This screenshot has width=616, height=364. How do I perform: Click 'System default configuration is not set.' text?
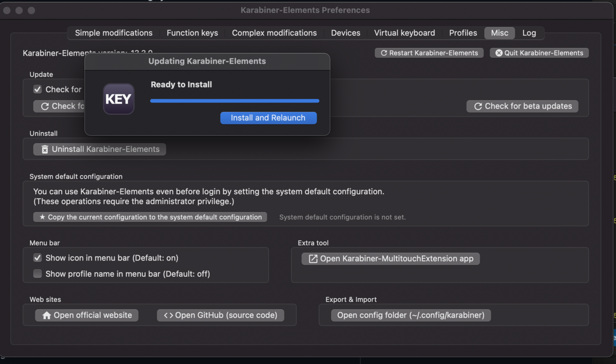point(342,217)
